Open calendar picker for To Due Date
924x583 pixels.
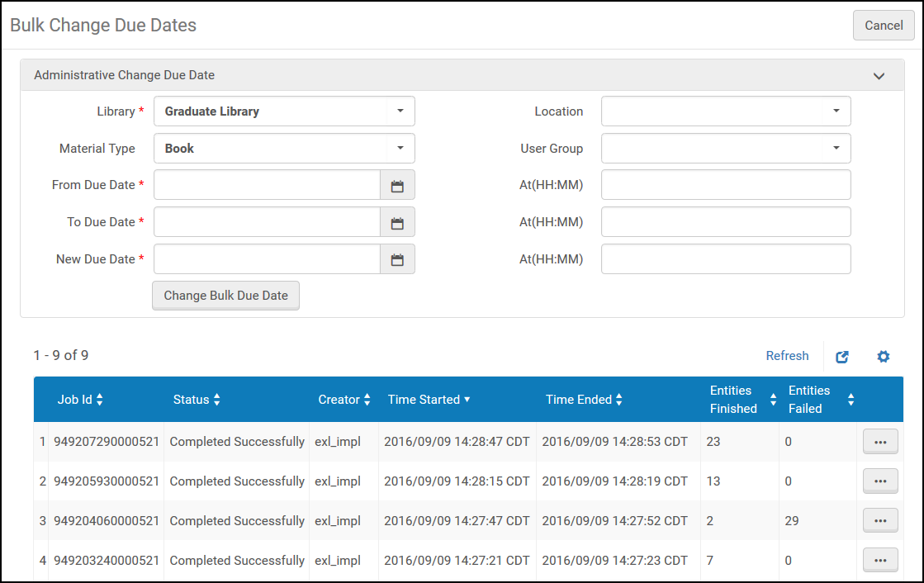point(397,222)
